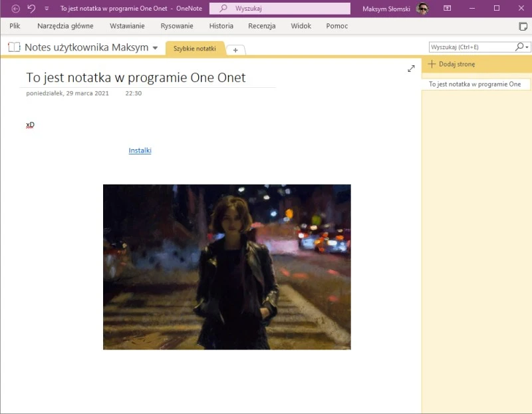Create a new section with the plus tab
Viewport: 532px width, 414px height.
click(x=235, y=49)
